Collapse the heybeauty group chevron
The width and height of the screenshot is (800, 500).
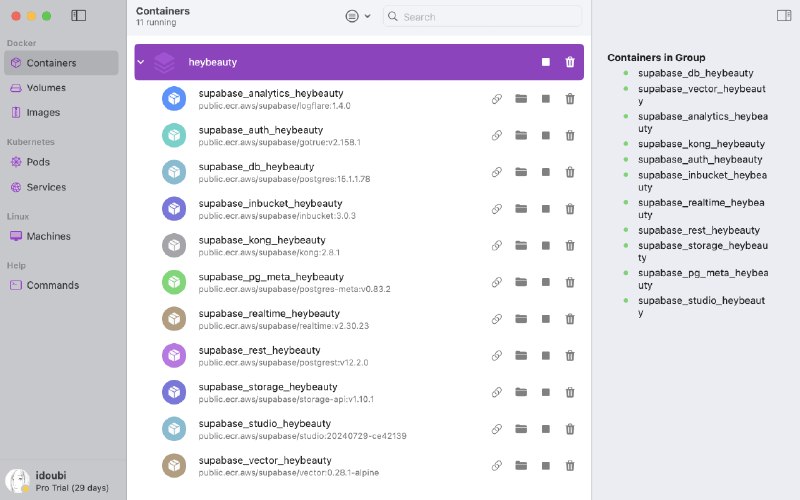(141, 62)
